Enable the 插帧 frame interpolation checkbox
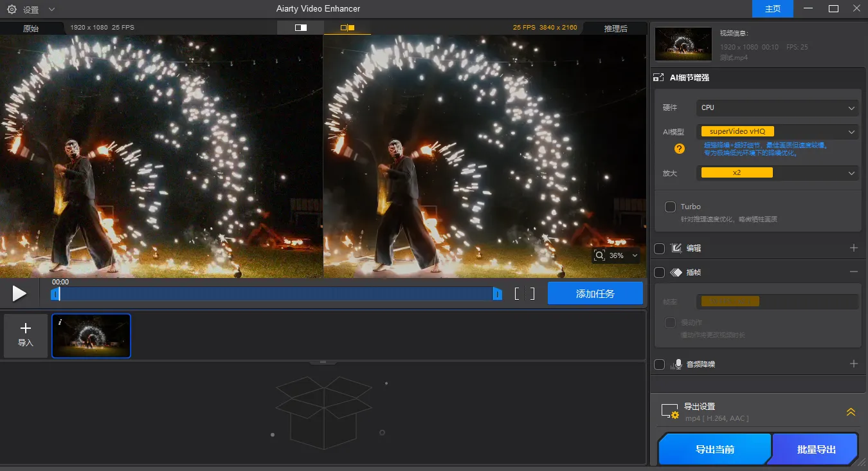This screenshot has width=868, height=471. click(x=659, y=272)
